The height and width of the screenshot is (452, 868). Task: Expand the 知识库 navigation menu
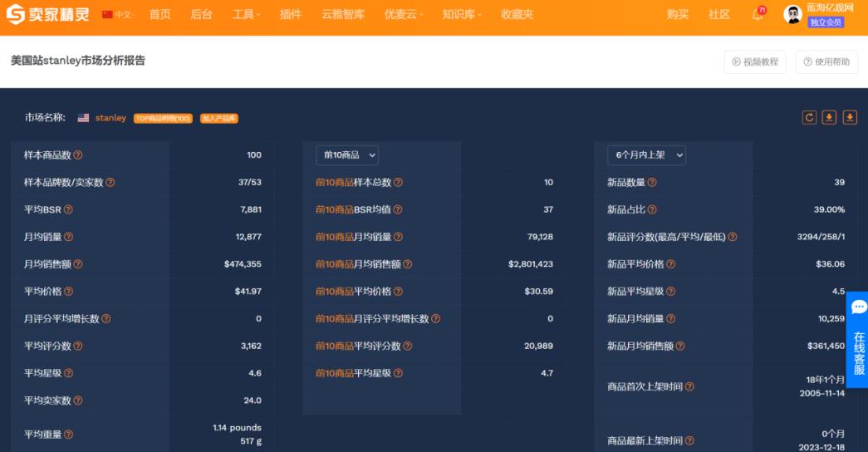(x=462, y=14)
